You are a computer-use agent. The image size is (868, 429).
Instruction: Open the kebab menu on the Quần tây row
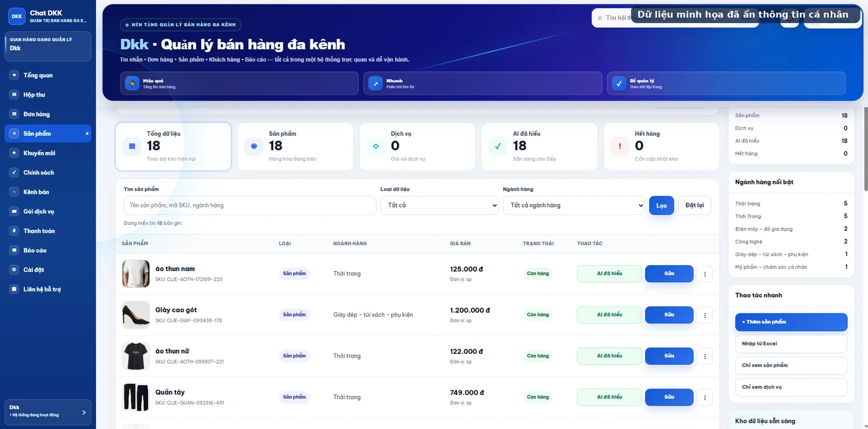pos(704,397)
